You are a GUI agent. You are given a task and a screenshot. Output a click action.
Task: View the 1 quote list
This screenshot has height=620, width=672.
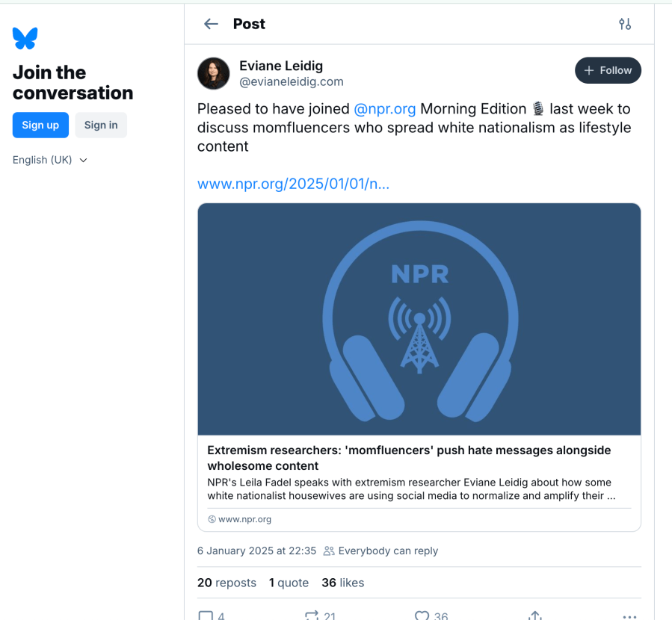[x=289, y=583]
